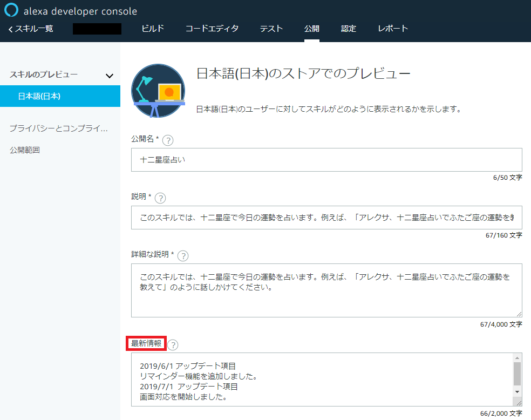This screenshot has width=531, height=420.
Task: Select the 日本語(日本) locale in sidebar
Action: [32, 96]
